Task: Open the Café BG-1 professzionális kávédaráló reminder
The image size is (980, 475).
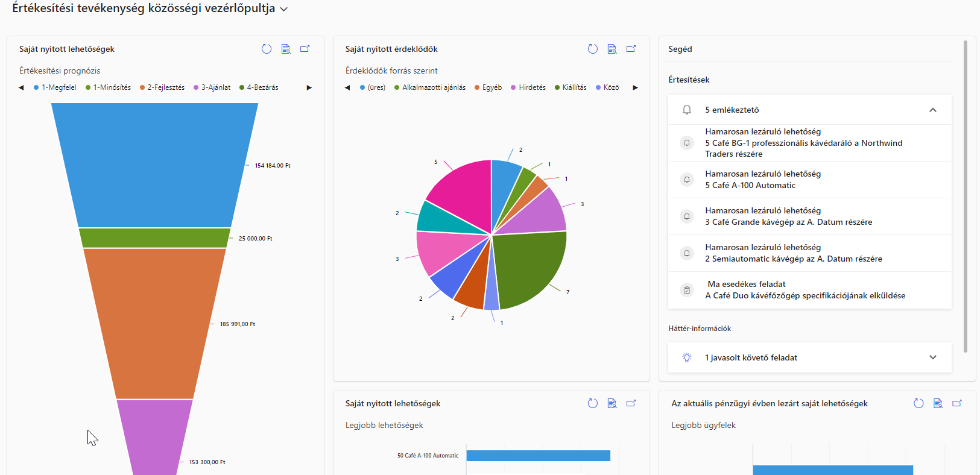Action: (x=810, y=143)
